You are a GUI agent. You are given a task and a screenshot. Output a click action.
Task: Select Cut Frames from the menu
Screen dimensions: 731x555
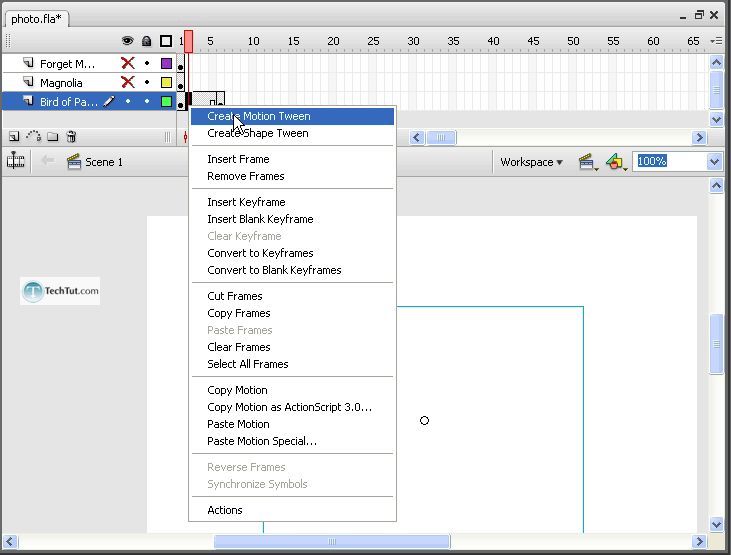point(292,296)
